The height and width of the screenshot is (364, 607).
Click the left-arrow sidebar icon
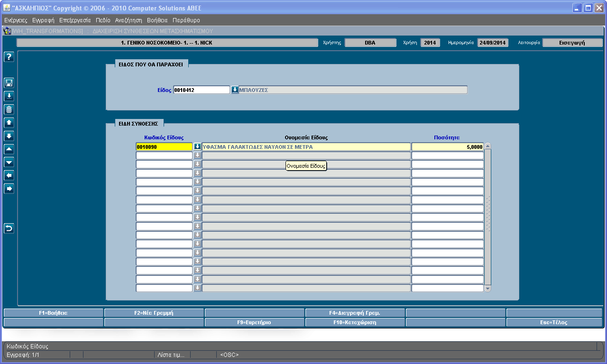click(x=9, y=176)
